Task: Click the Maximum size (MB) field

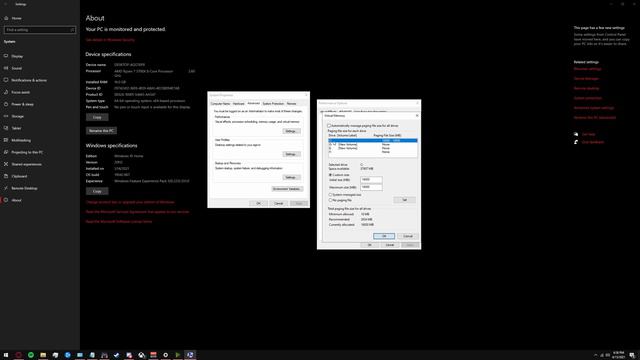Action: tap(371, 187)
